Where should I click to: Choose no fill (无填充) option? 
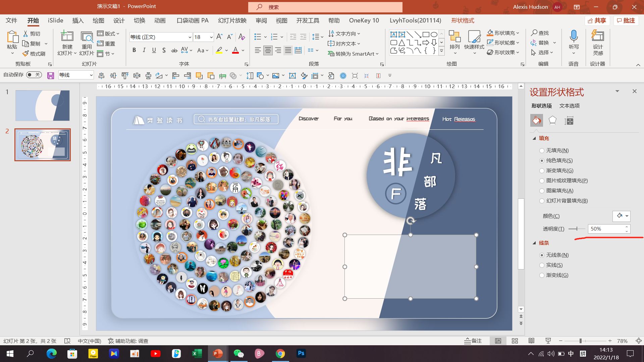542,150
